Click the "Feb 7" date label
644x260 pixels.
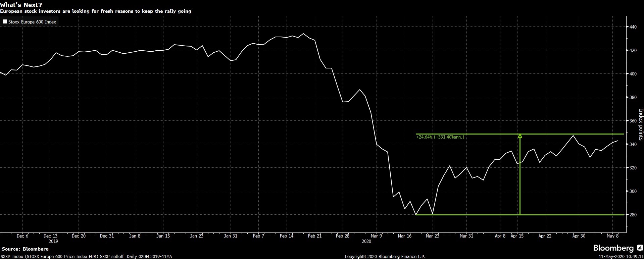tap(258, 236)
